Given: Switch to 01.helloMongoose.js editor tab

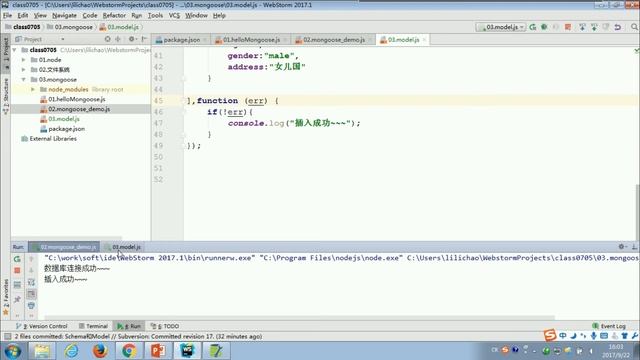Looking at the screenshot, I should (x=251, y=40).
